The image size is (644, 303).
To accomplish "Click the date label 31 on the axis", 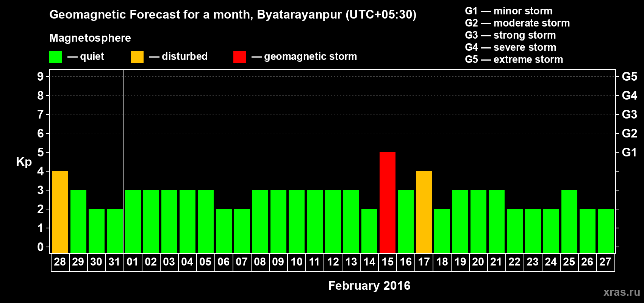I will [x=114, y=262].
